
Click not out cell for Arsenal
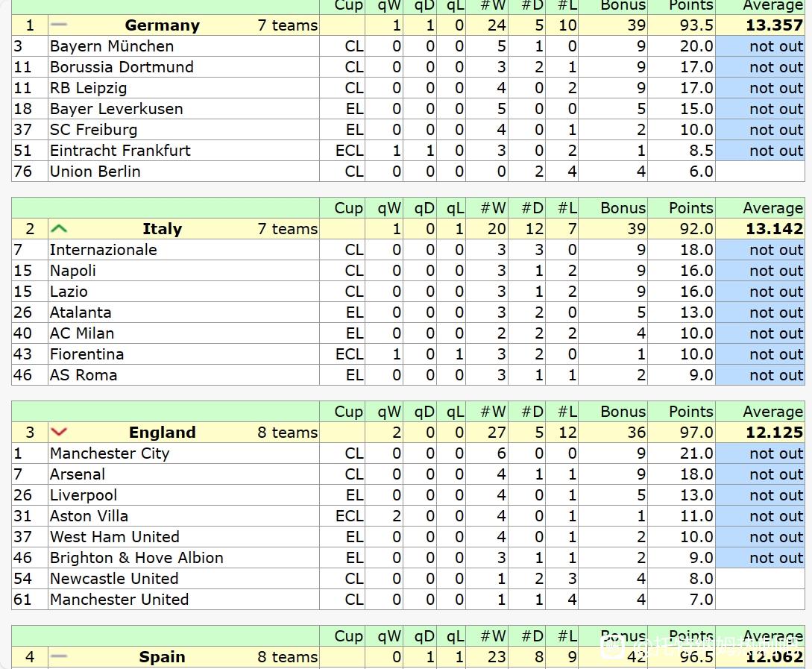(760, 474)
